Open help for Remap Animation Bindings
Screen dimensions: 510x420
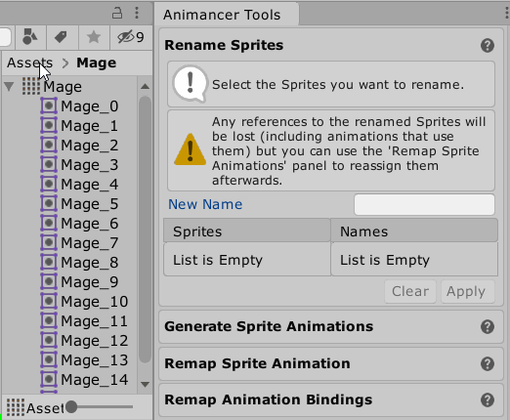[488, 399]
